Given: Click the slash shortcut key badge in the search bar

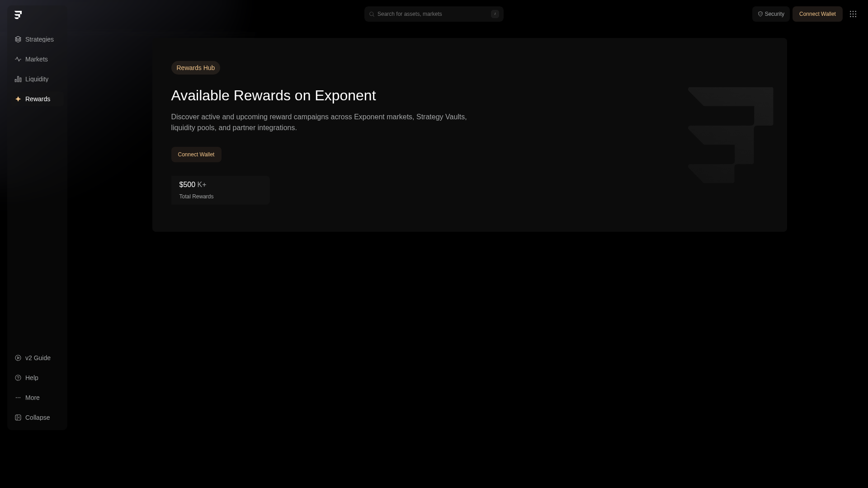Looking at the screenshot, I should click(x=495, y=14).
